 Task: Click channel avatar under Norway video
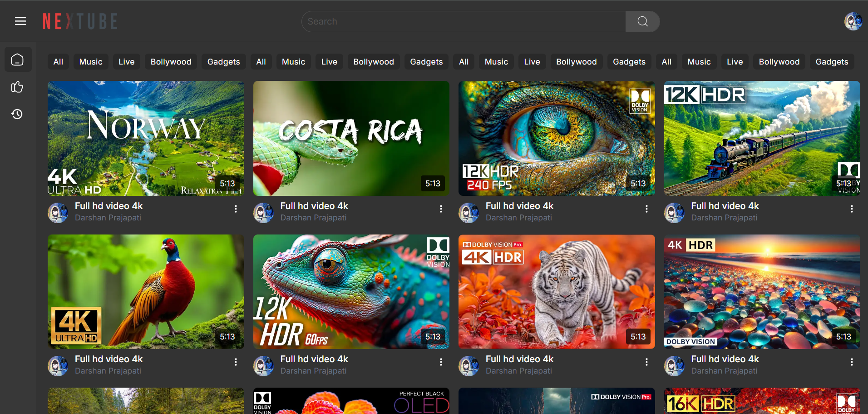(x=58, y=213)
